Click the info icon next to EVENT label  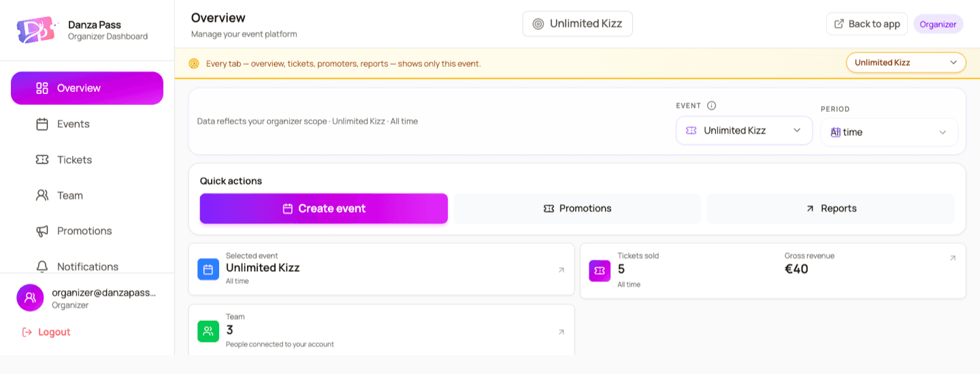712,106
